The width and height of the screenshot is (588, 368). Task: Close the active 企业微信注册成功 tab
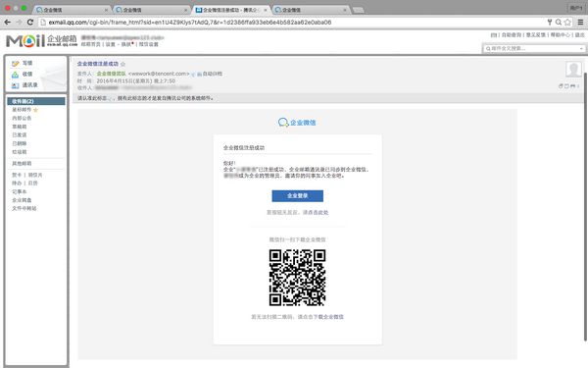coord(266,10)
